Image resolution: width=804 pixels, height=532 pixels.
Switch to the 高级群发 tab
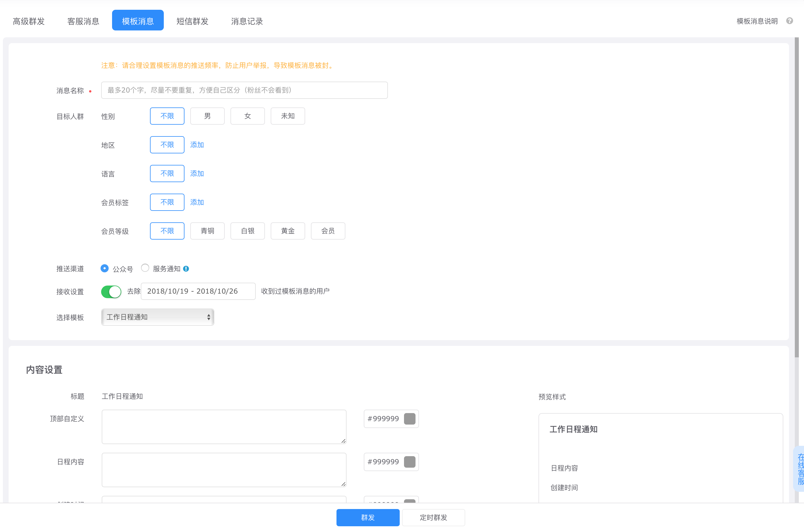[x=29, y=21]
